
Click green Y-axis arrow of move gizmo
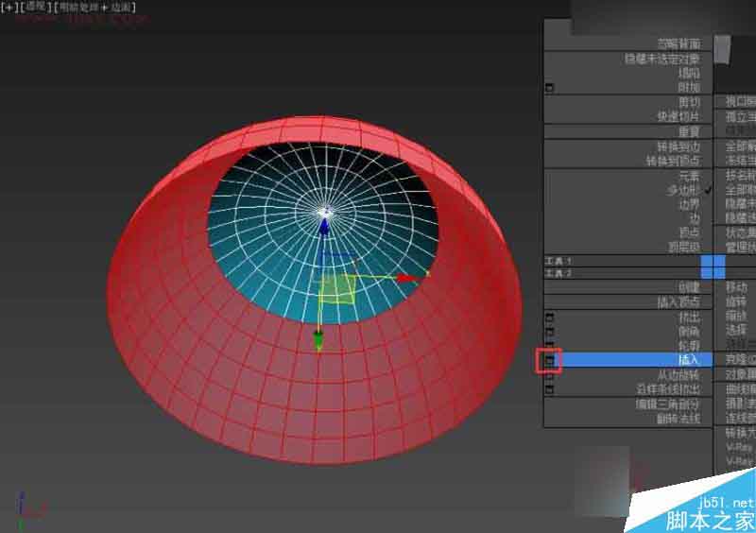318,340
